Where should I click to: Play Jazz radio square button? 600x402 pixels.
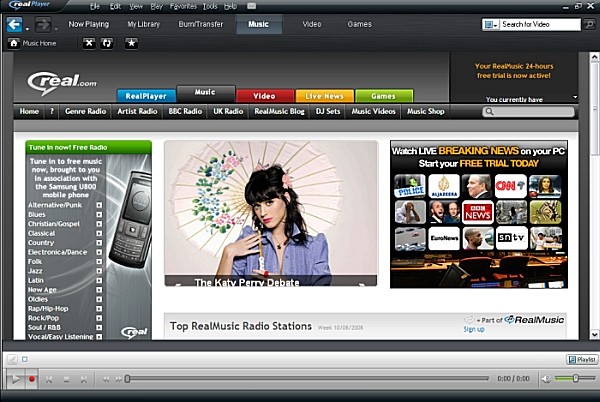[x=99, y=271]
